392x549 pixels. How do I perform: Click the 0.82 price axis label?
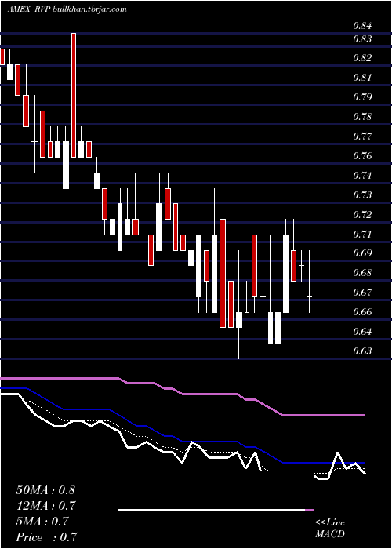362,58
